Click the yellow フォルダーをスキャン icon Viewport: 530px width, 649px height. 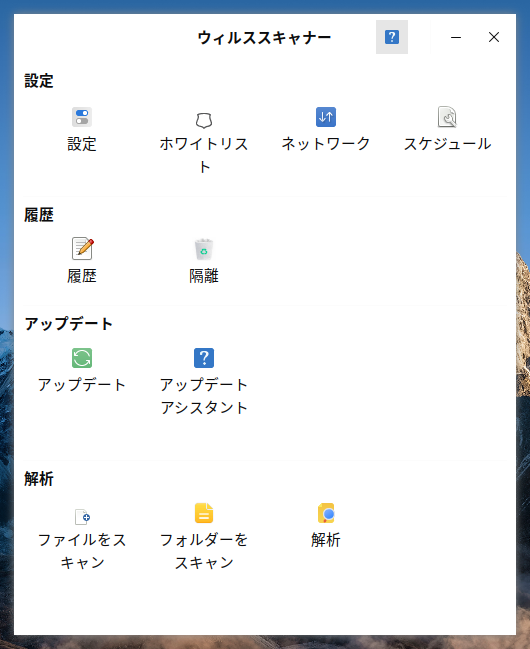point(204,513)
